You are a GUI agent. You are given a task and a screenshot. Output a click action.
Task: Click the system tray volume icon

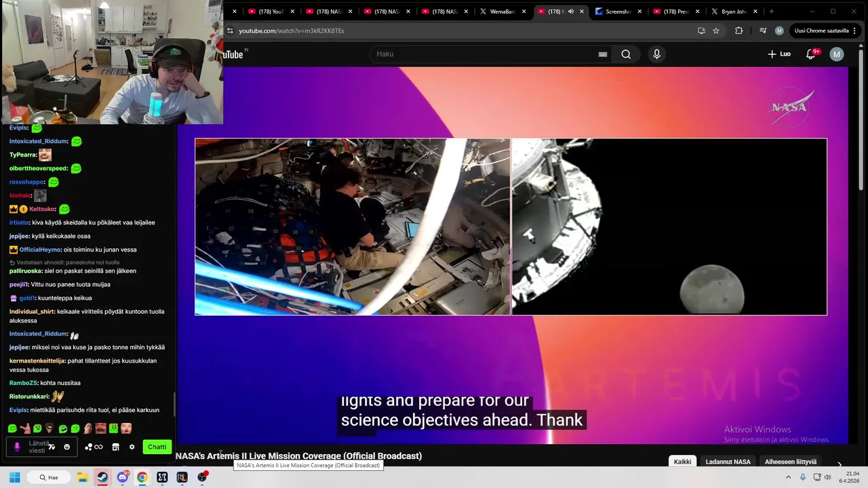click(827, 477)
